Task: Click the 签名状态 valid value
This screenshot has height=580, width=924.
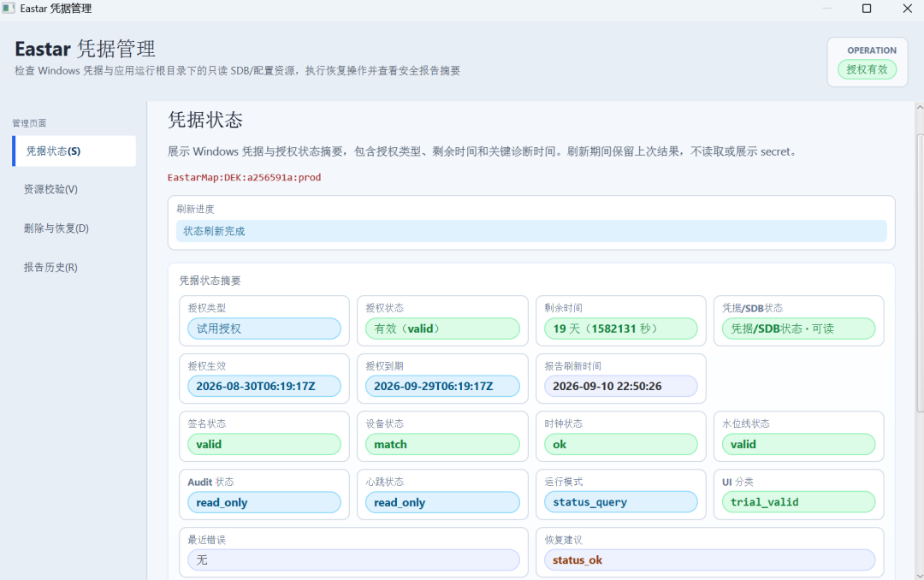Action: point(264,445)
